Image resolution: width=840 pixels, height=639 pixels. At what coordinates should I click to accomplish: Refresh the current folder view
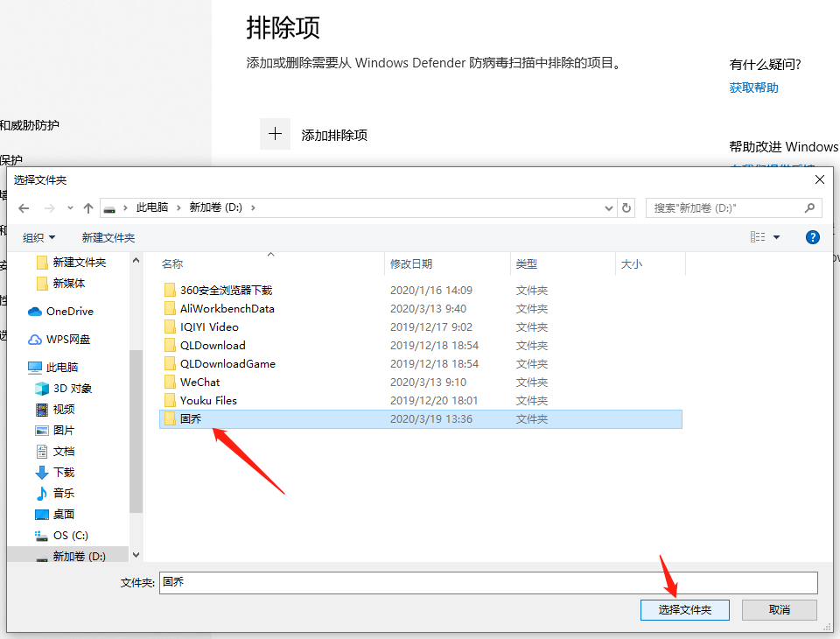coord(626,208)
